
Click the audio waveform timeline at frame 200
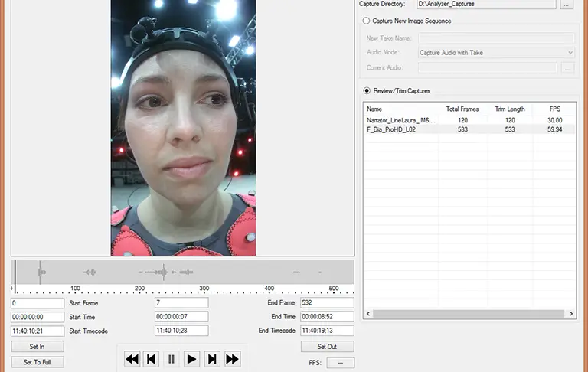click(140, 272)
